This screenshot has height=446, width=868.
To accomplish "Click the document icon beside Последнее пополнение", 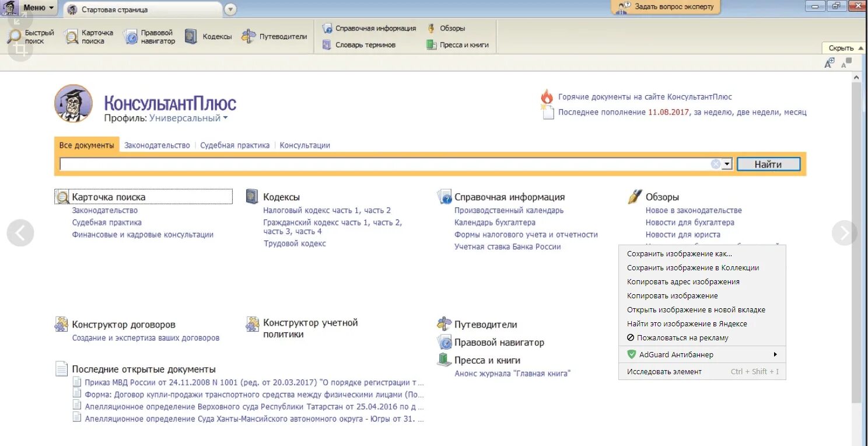I will pyautogui.click(x=547, y=111).
